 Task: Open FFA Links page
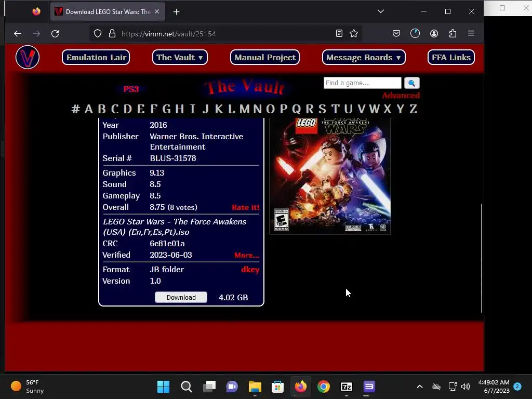(x=451, y=57)
